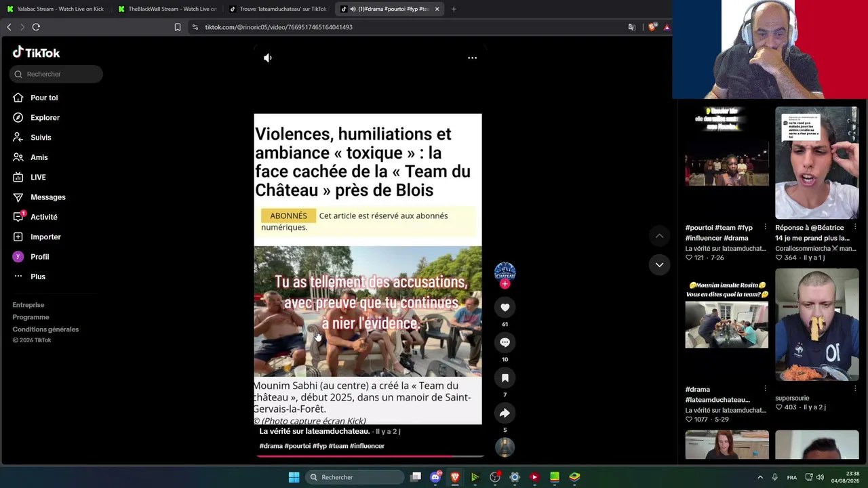Open the translate page icon
The height and width of the screenshot is (488, 868).
click(x=632, y=27)
